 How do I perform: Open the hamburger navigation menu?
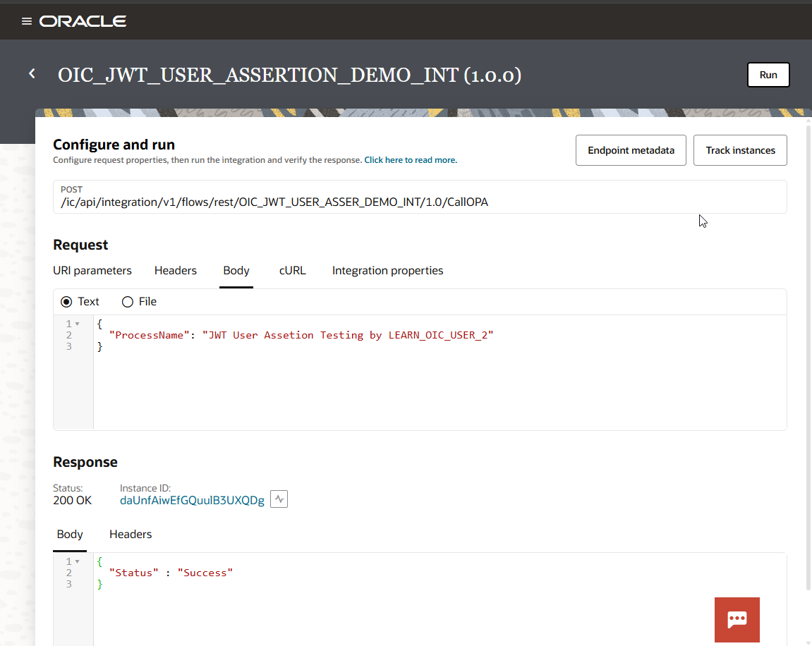27,21
